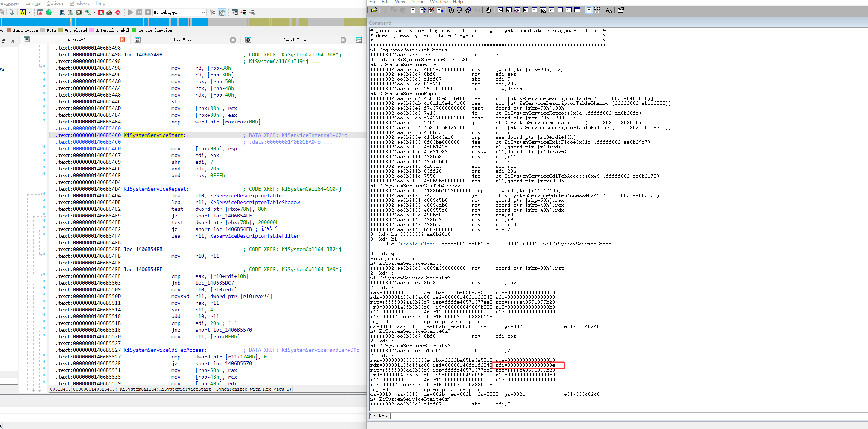
Task: Click the Open Source File folder icon
Action: point(374,10)
